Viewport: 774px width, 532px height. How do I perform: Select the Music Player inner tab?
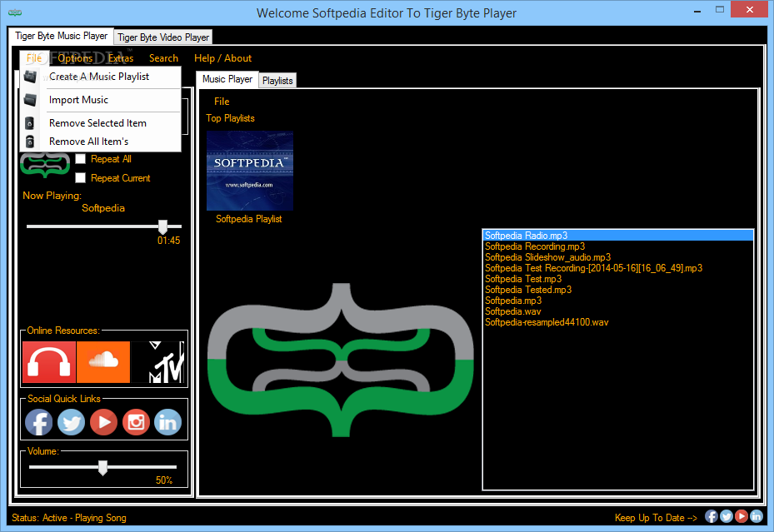pos(227,79)
